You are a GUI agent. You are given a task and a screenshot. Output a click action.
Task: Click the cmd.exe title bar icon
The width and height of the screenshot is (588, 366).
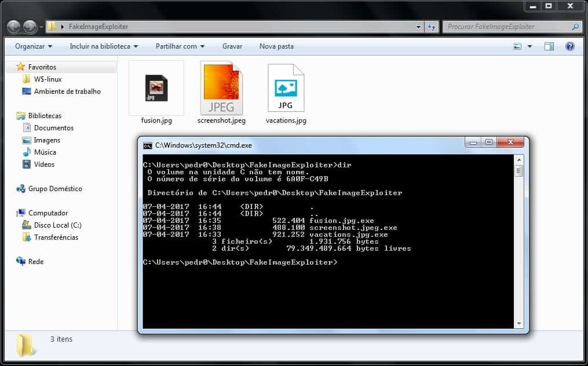[x=148, y=145]
